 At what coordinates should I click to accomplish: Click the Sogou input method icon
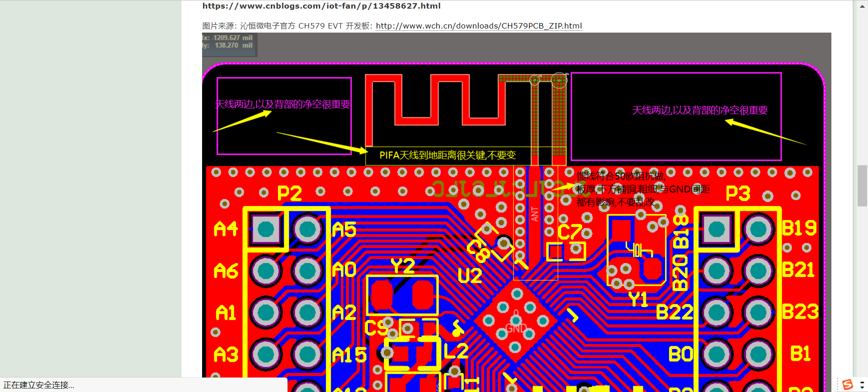pyautogui.click(x=848, y=385)
